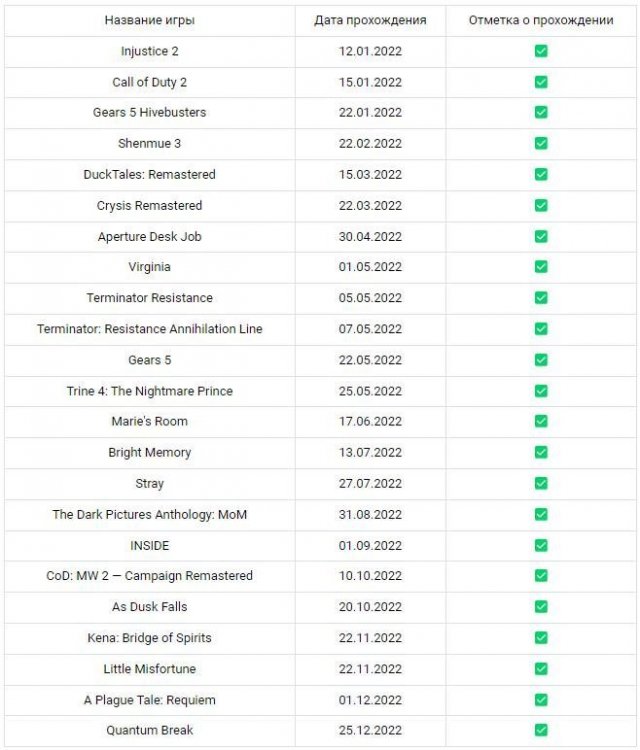Uncheck the Gears 5 completion checkbox
Viewport: 640px width, 750px height.
(541, 360)
